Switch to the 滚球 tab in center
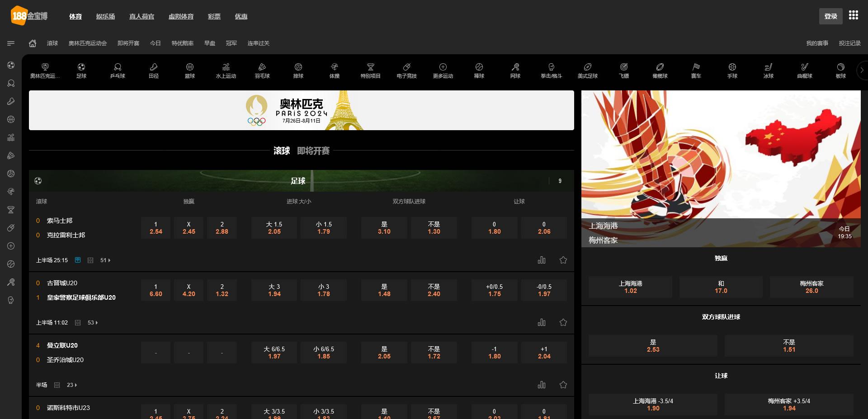The image size is (868, 419). pos(282,151)
